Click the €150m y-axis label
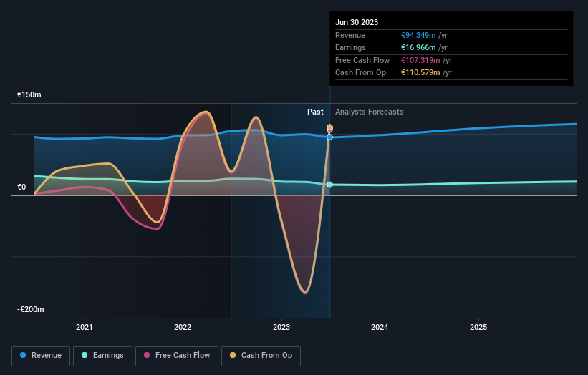 [x=29, y=94]
